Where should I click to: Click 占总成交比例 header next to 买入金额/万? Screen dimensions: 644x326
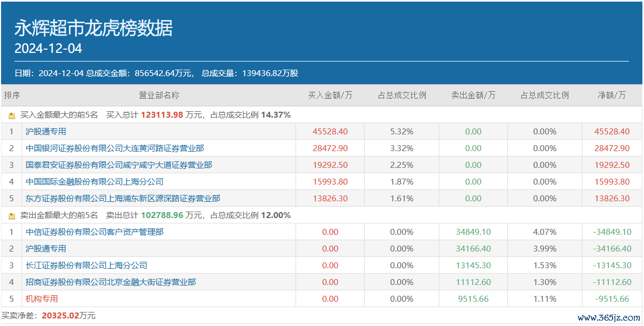tap(402, 96)
